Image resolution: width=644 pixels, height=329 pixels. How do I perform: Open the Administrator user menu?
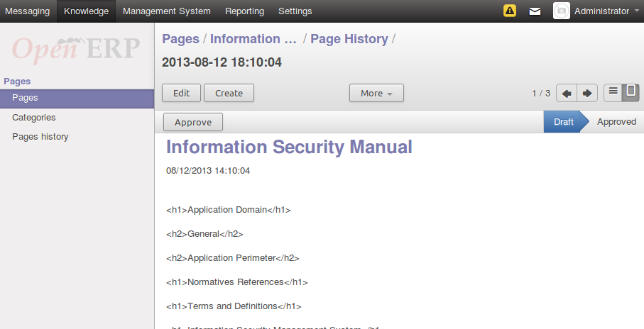click(x=601, y=11)
